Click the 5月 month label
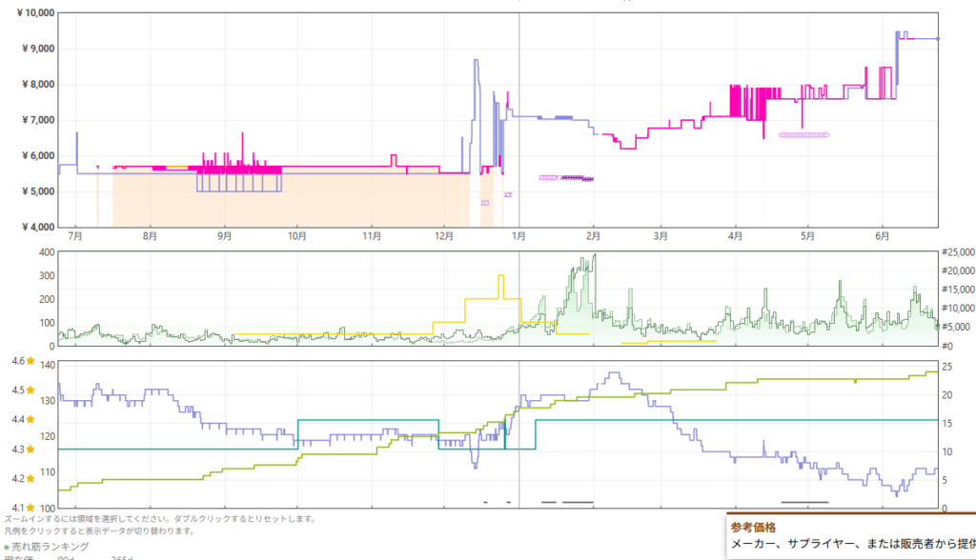The width and height of the screenshot is (976, 560). [807, 236]
